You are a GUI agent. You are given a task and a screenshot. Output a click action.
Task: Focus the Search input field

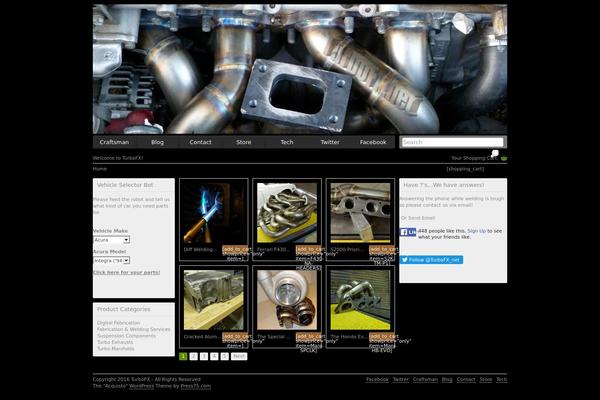(453, 142)
